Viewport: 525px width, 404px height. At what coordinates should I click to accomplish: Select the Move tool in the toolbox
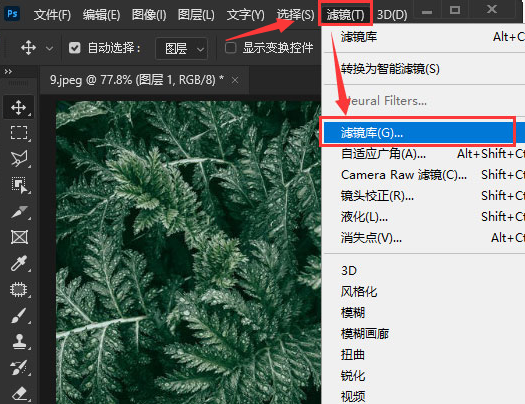[18, 107]
